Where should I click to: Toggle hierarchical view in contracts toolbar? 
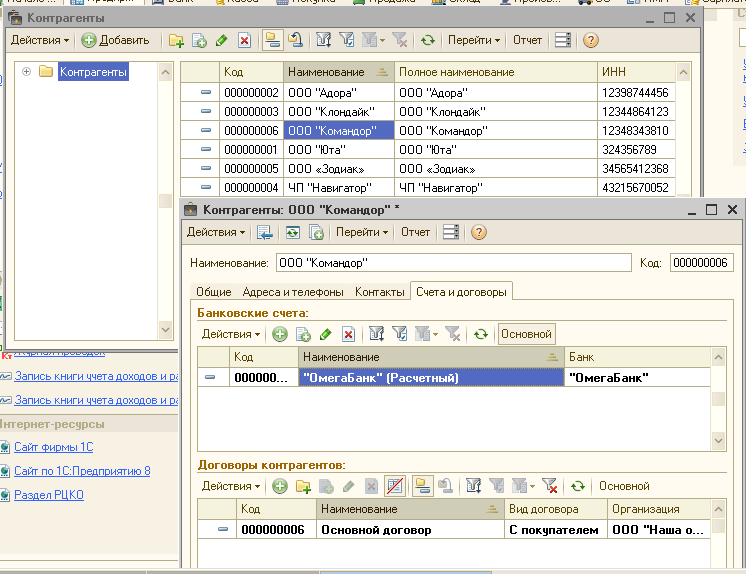422,486
